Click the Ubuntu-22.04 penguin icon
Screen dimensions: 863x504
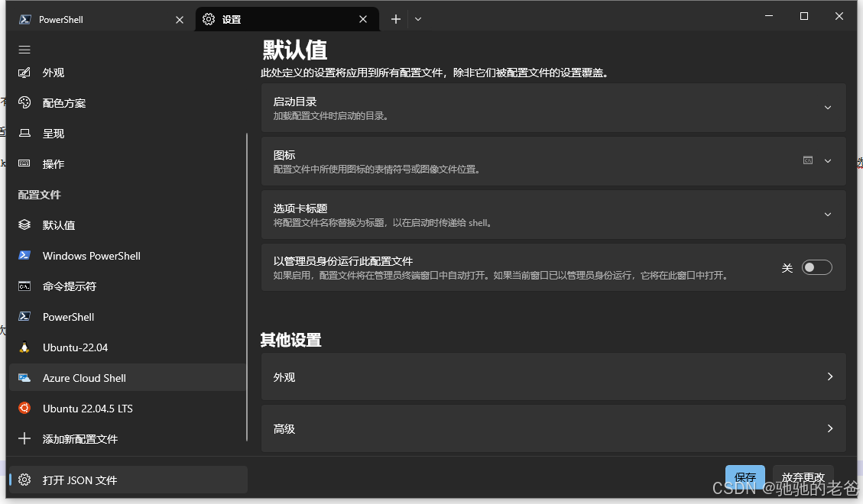click(24, 347)
